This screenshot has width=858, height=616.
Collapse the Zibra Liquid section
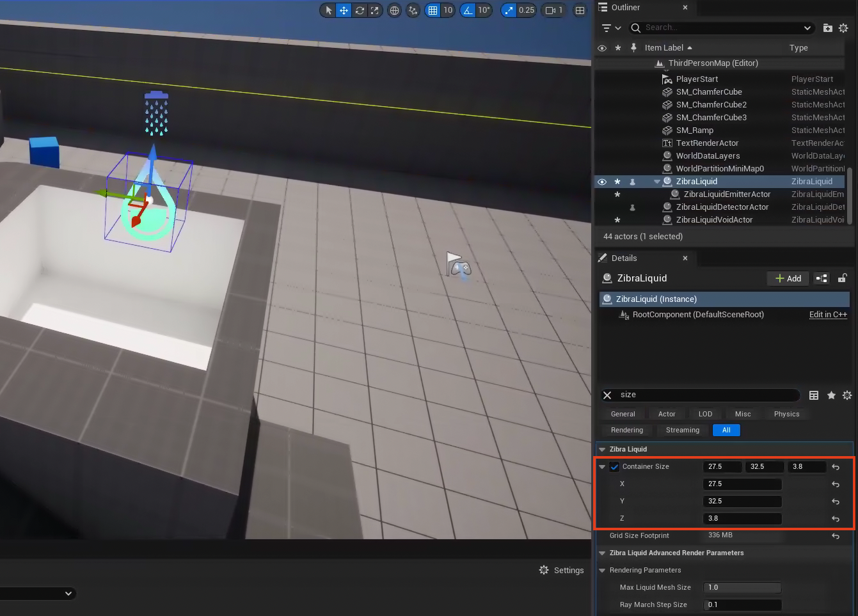[x=602, y=450]
